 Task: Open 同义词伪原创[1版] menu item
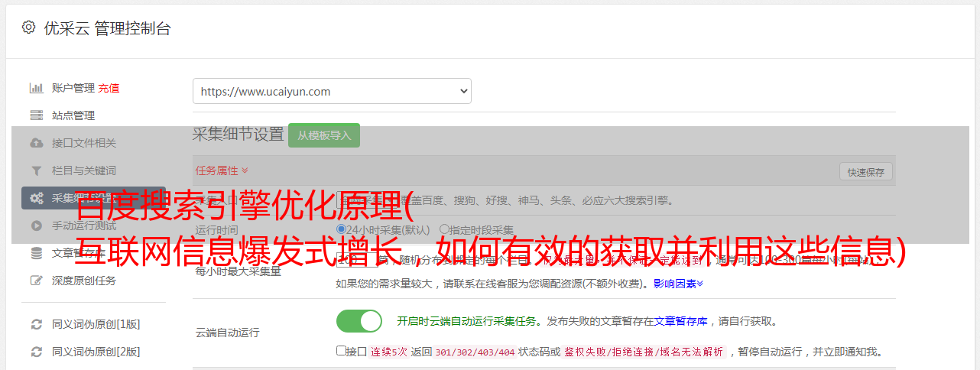(x=96, y=324)
